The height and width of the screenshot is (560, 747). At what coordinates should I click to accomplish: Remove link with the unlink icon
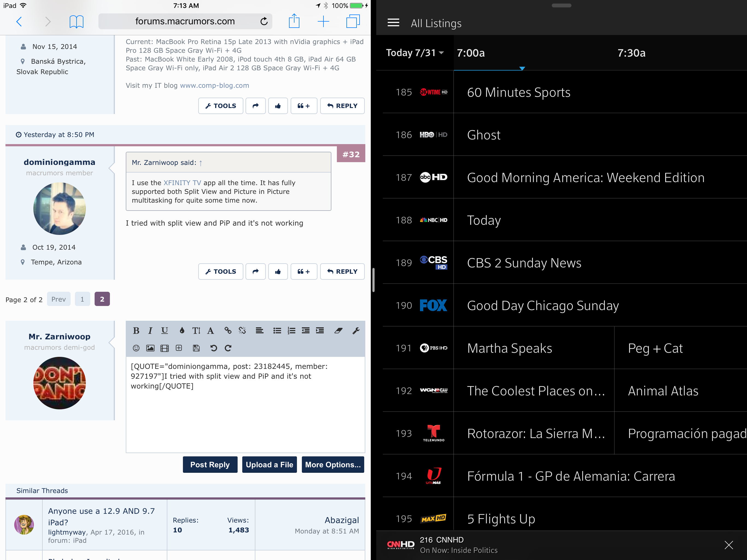click(242, 331)
